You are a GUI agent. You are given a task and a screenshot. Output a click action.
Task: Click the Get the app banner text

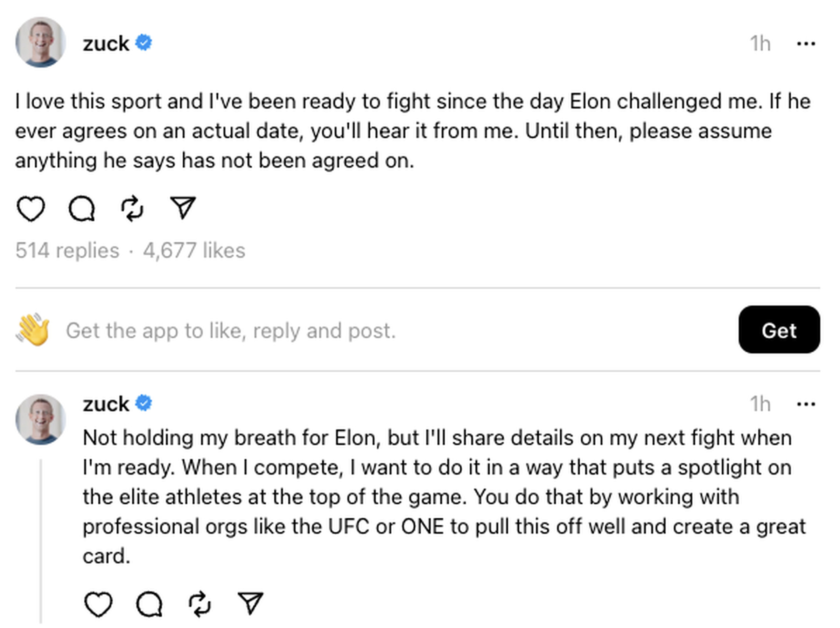click(x=231, y=331)
